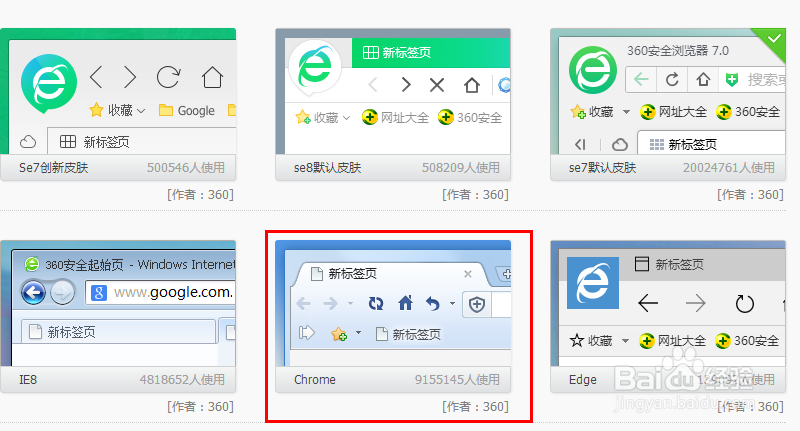Click 360安全 bookmark in se7默认皮肤 preview
Viewport: 800px width, 431px height.
click(x=748, y=112)
